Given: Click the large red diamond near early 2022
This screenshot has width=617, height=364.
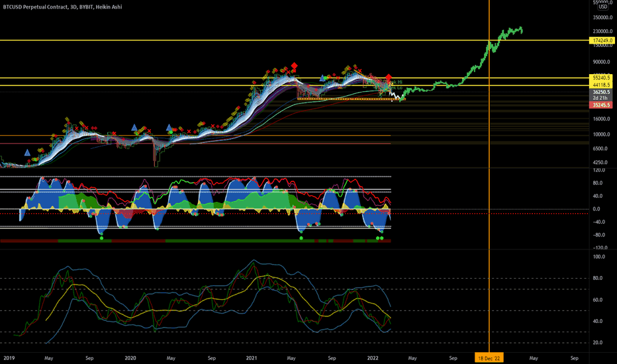Looking at the screenshot, I should click(389, 77).
